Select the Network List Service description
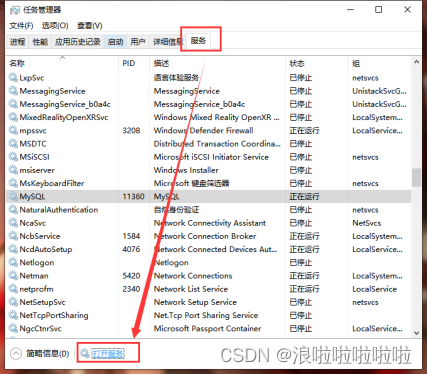Screen dimensions: 427x374 point(191,289)
